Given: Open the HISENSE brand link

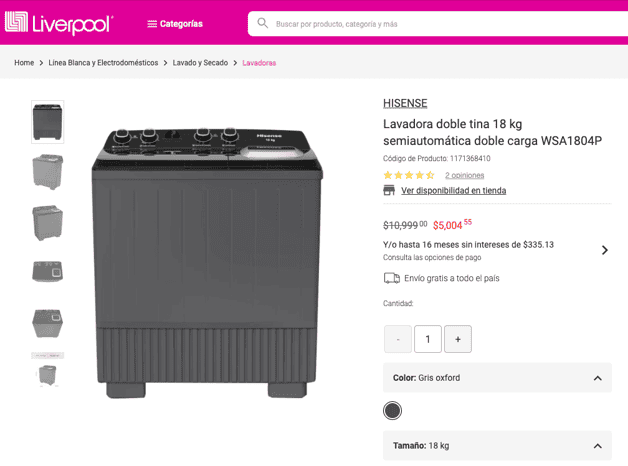Looking at the screenshot, I should [x=405, y=103].
